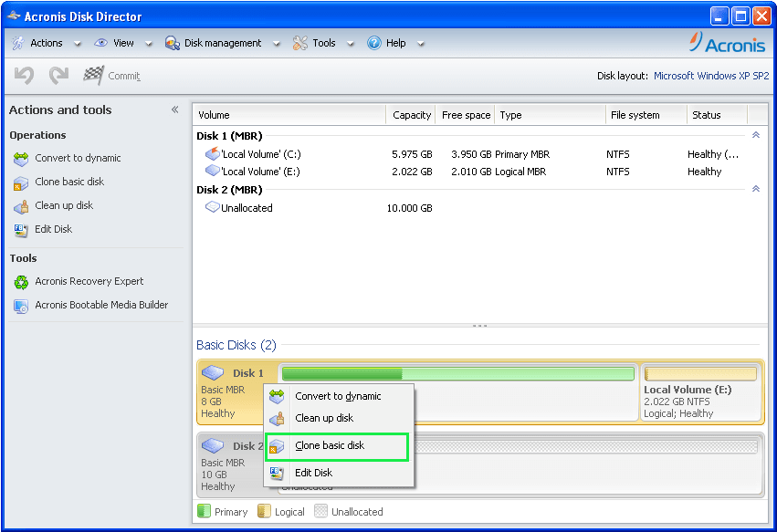Collapse the Disk 1 (MBR) volume group

click(756, 135)
